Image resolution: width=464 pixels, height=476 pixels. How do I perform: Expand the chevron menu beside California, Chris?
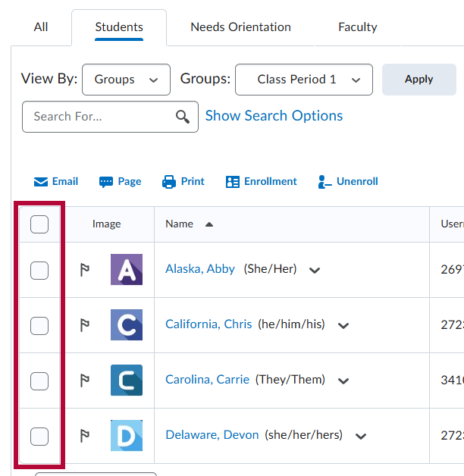pos(343,326)
